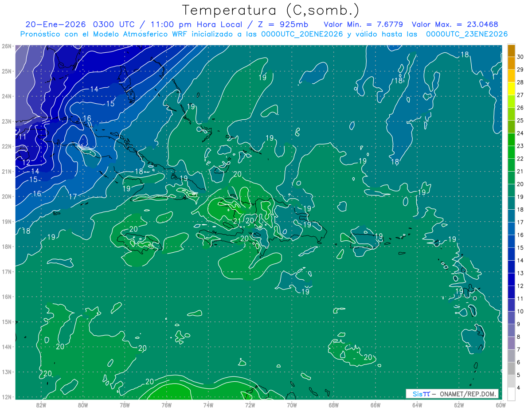This screenshot has height=411, width=532.
Task: Click the 'Valor Min. = 7.6779' text
Action: click(364, 24)
